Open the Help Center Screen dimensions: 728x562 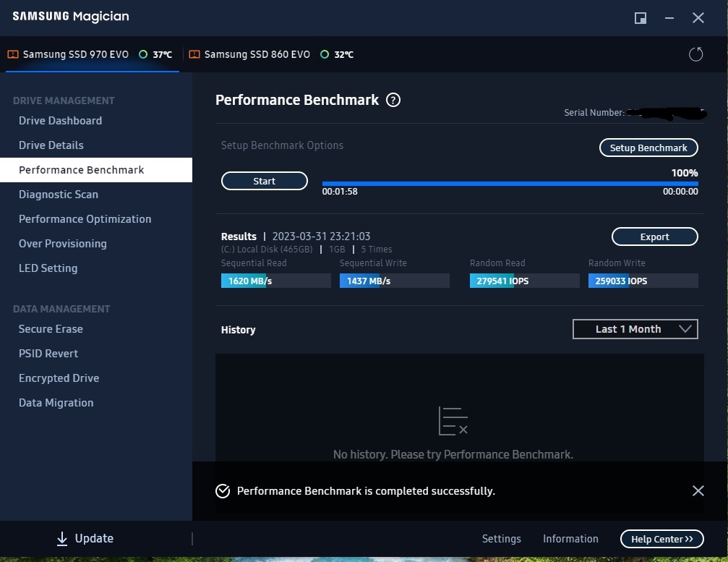(x=662, y=539)
